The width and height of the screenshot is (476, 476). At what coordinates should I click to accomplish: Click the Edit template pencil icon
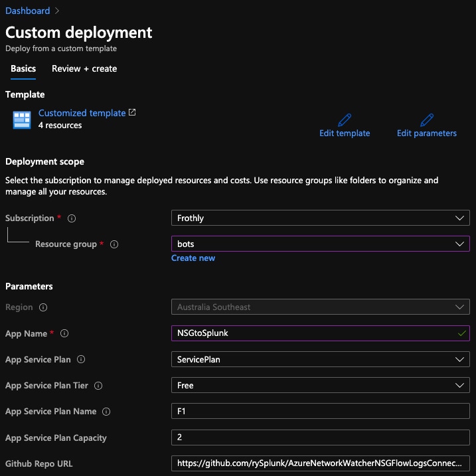tap(344, 120)
